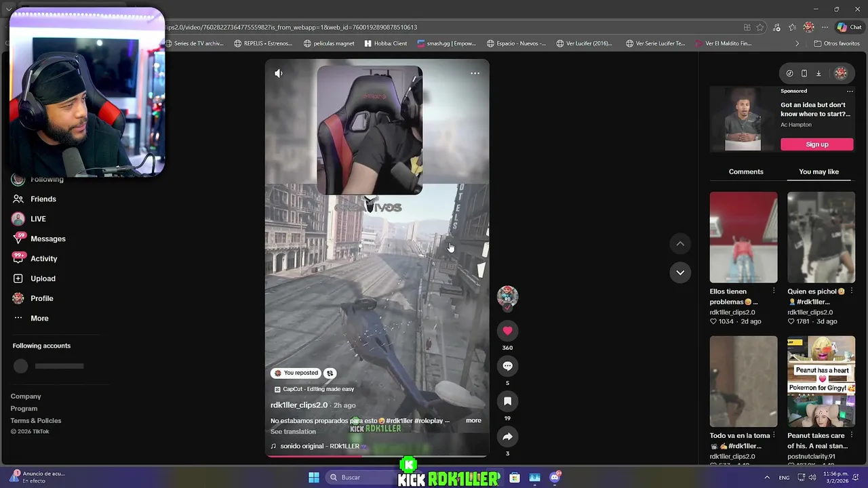This screenshot has width=868, height=488.
Task: Open the Windows Start menu
Action: [x=314, y=477]
